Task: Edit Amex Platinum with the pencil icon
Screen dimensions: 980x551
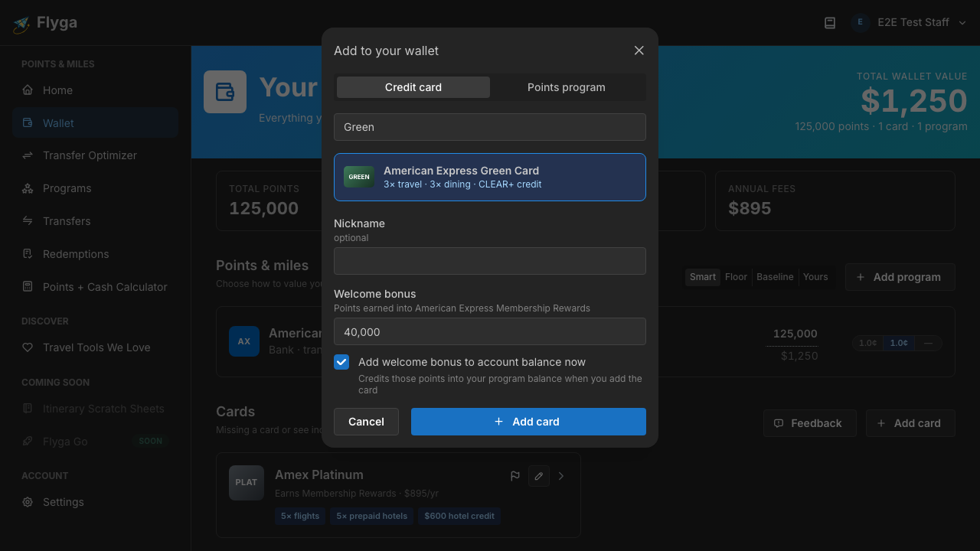Action: (539, 476)
